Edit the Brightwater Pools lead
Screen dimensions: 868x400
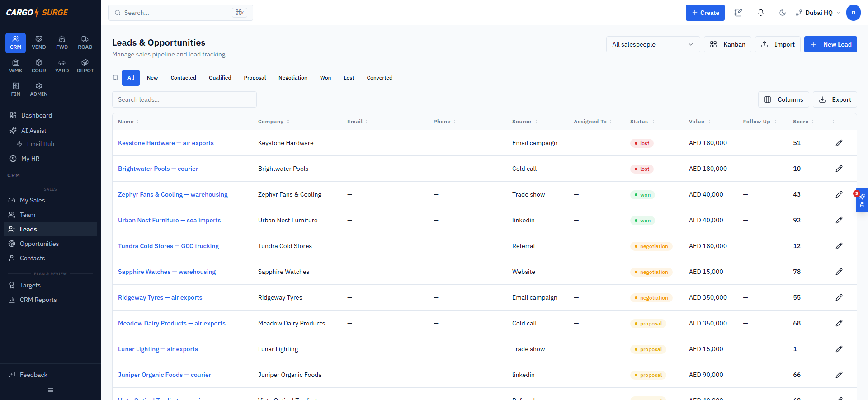coord(839,169)
